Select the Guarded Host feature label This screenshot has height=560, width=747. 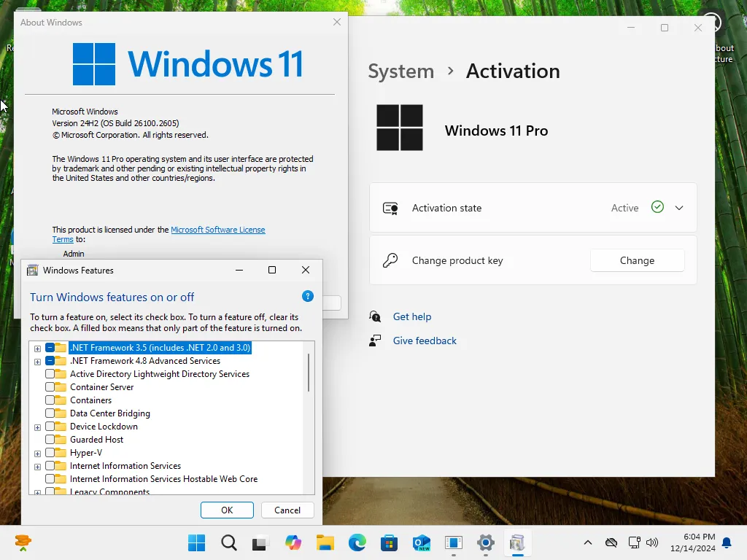point(97,440)
